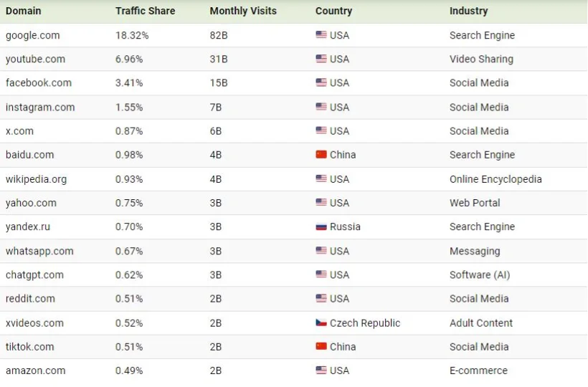
Task: Select the USA flag in amazon.com row
Action: tap(321, 371)
